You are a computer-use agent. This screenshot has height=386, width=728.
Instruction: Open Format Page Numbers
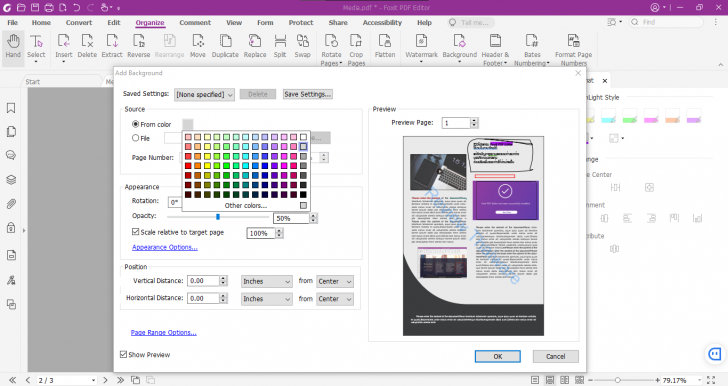573,49
